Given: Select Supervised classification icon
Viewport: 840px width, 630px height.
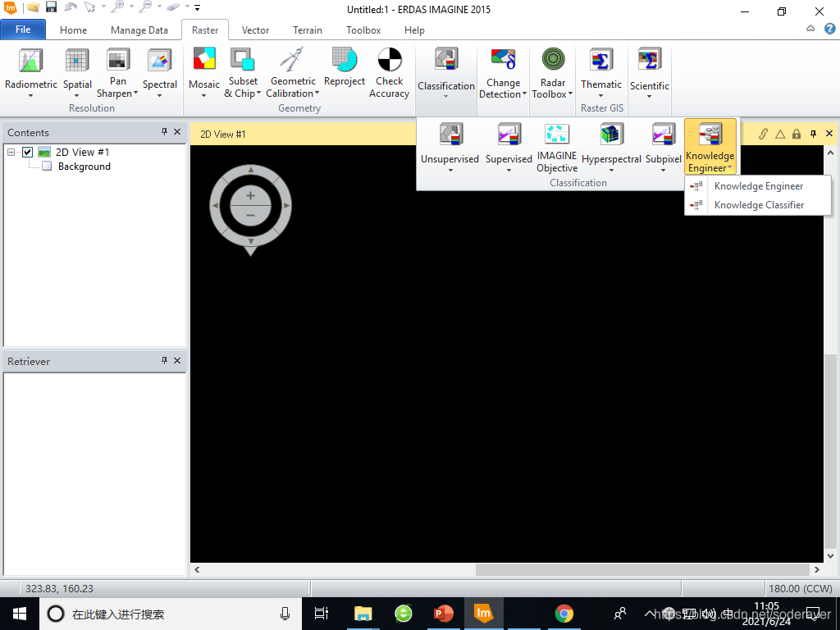Looking at the screenshot, I should point(509,134).
